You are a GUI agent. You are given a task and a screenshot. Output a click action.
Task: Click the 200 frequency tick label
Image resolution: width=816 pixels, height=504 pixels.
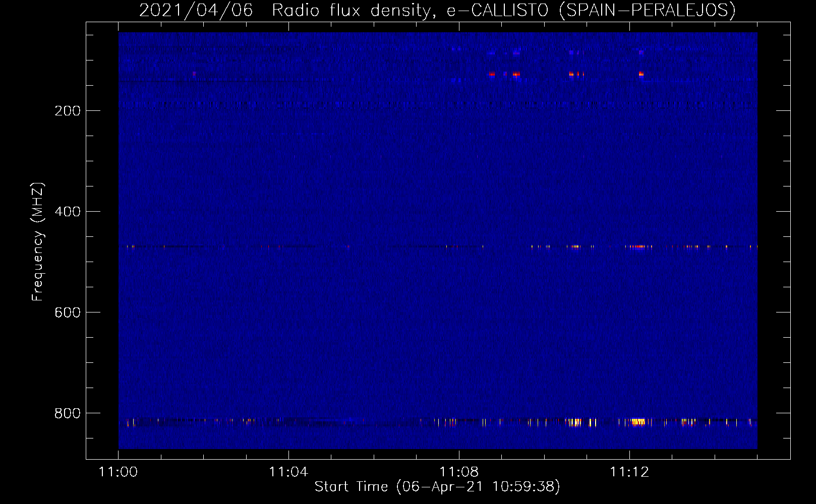pyautogui.click(x=68, y=111)
